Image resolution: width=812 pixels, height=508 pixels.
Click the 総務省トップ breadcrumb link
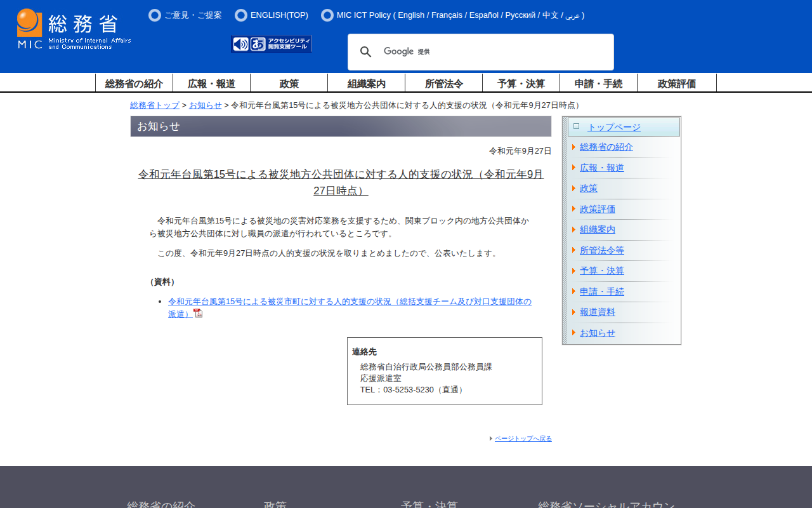155,105
